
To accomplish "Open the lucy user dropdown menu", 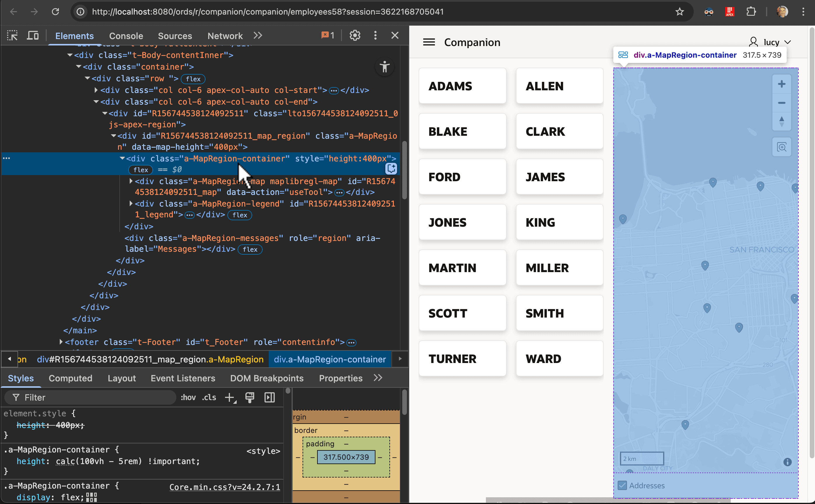I will point(770,42).
